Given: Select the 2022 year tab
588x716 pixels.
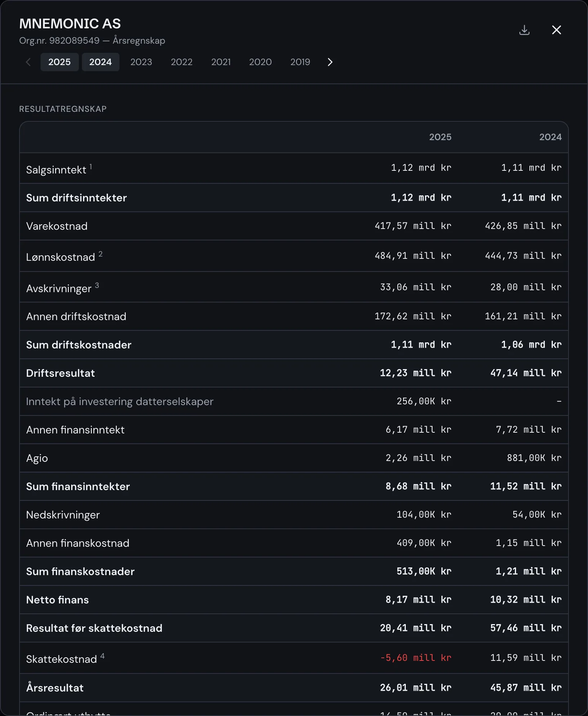Looking at the screenshot, I should [181, 62].
